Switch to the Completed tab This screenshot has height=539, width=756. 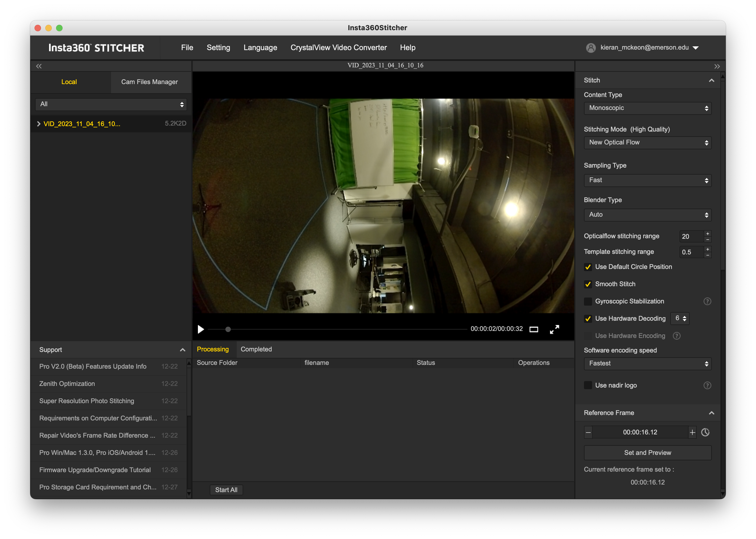[256, 350]
